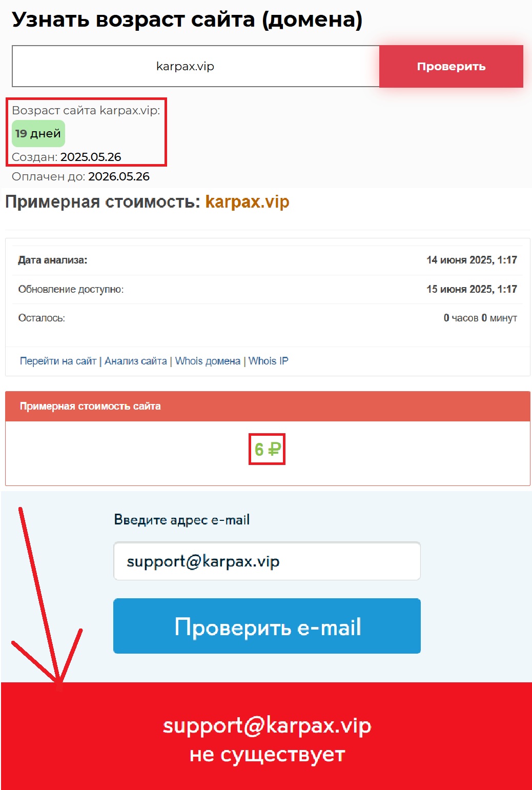
Task: Click the Примерная стоимость сайта panel header
Action: [x=268, y=406]
